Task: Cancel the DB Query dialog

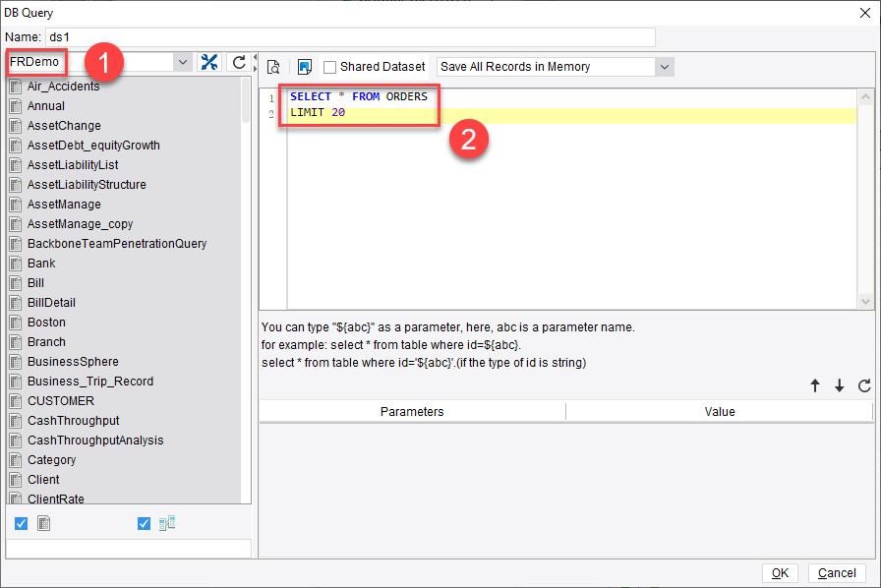Action: 837,572
